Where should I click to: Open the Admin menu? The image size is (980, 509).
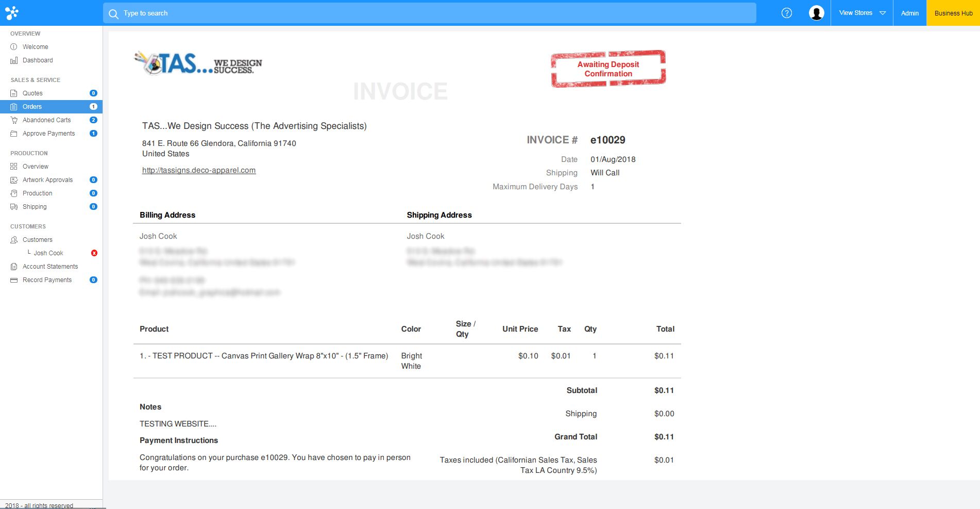[909, 13]
